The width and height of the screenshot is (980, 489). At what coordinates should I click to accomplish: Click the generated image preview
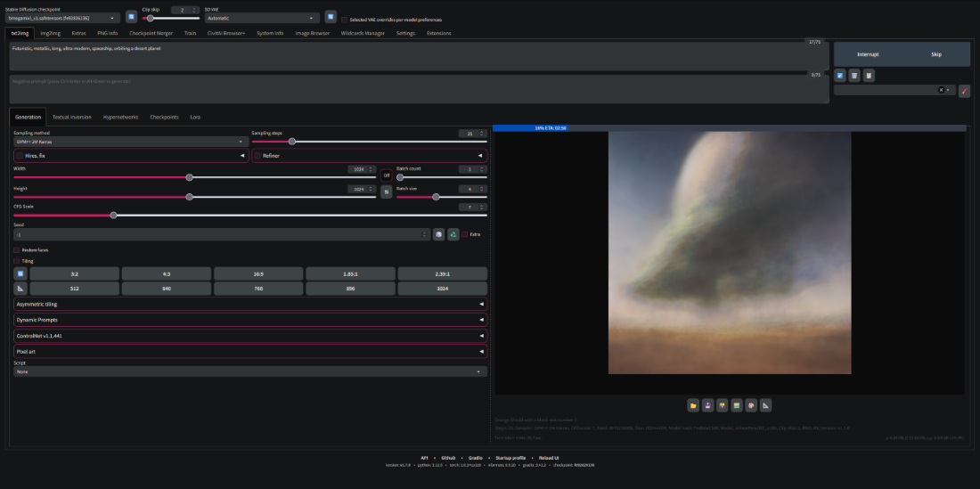(730, 252)
